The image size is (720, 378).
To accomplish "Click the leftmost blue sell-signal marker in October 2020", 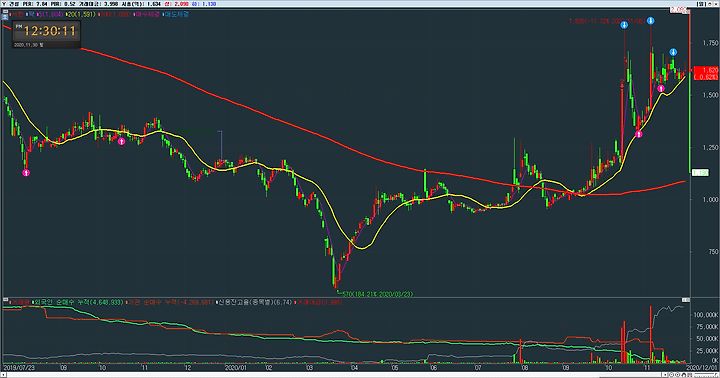I will pos(624,25).
